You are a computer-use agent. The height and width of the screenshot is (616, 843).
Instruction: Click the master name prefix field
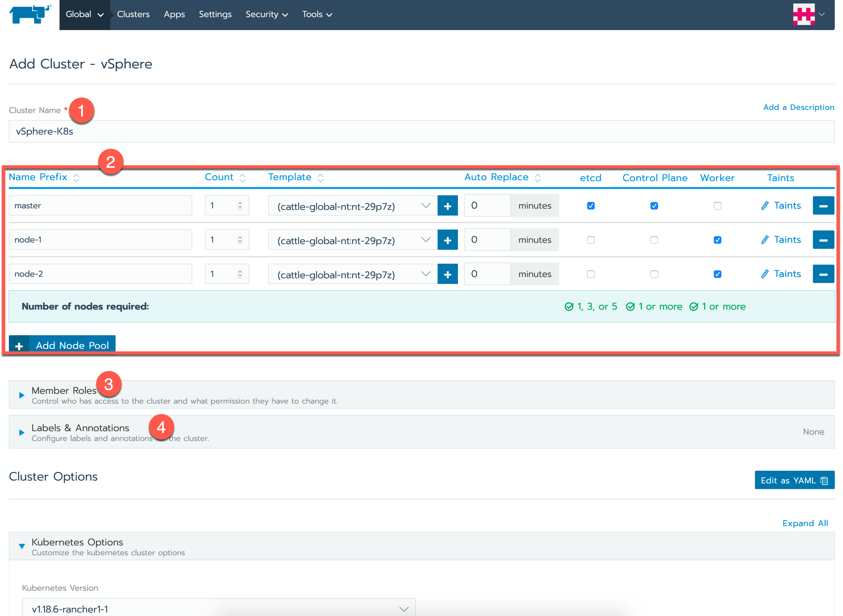click(x=100, y=205)
